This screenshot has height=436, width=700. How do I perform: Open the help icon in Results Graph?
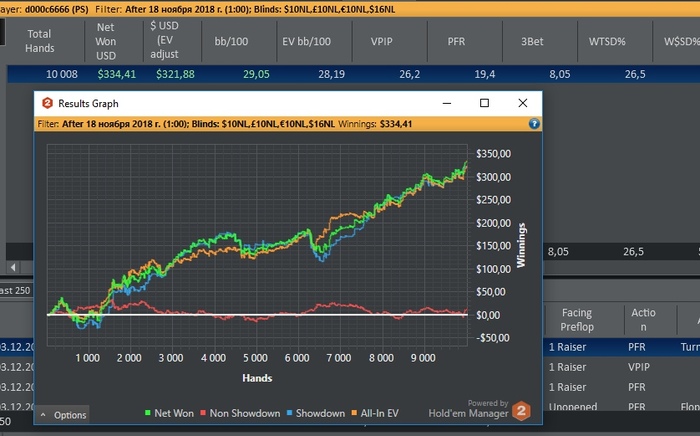(534, 124)
